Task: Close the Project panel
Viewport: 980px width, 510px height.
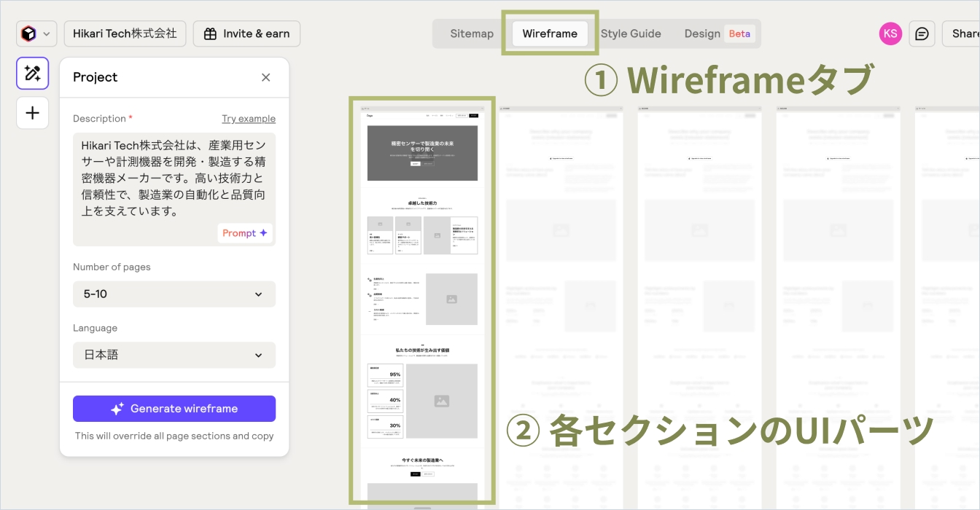Action: (x=265, y=77)
